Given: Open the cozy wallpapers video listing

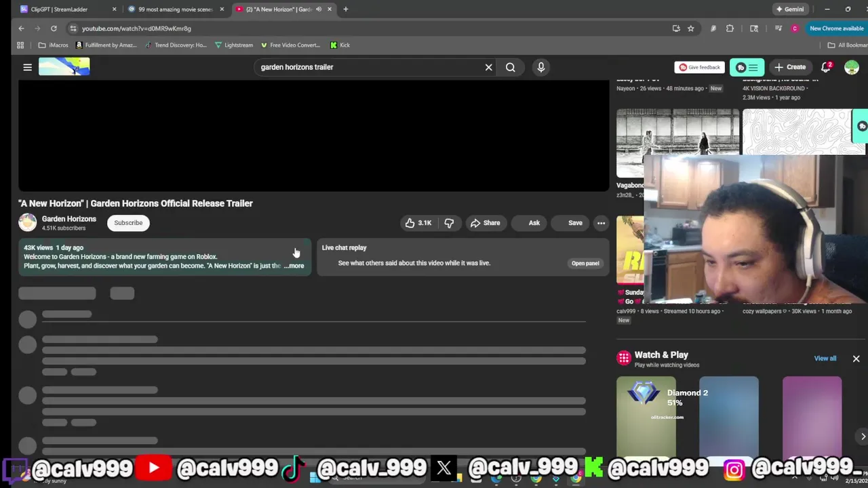Looking at the screenshot, I should click(797, 311).
